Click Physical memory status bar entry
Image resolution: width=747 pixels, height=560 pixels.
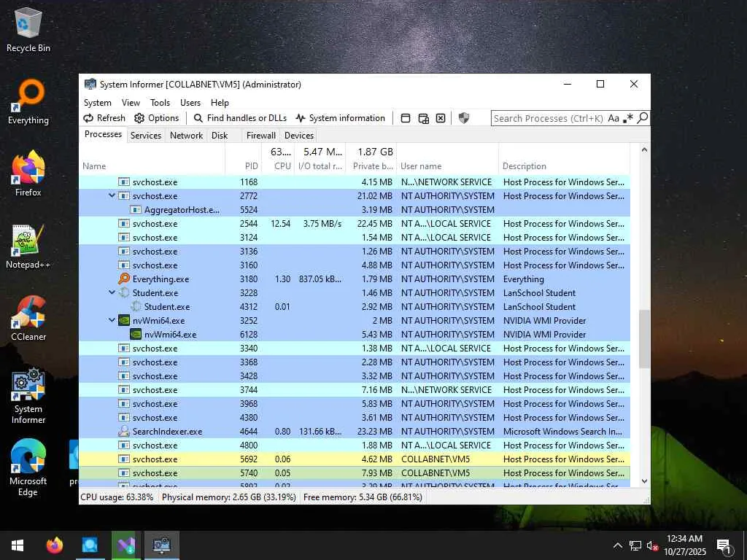[x=228, y=497]
